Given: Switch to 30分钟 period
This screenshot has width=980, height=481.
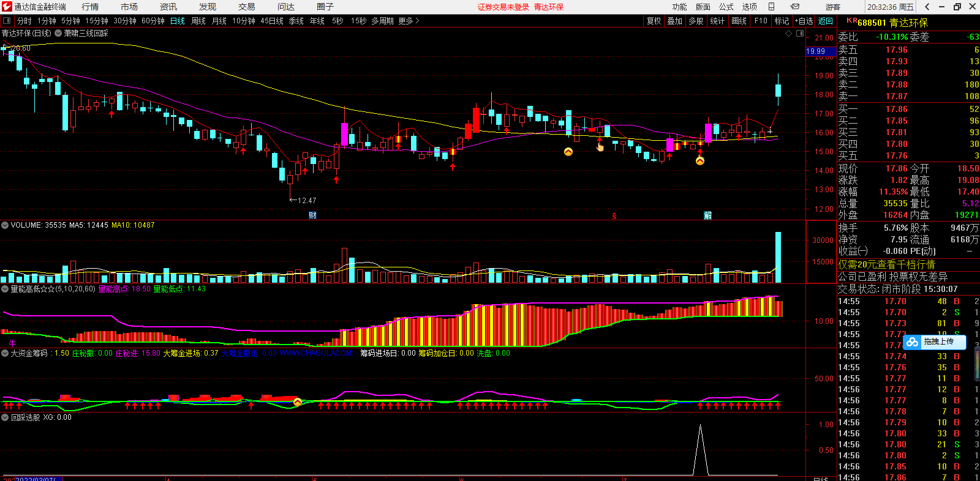Looking at the screenshot, I should (125, 21).
